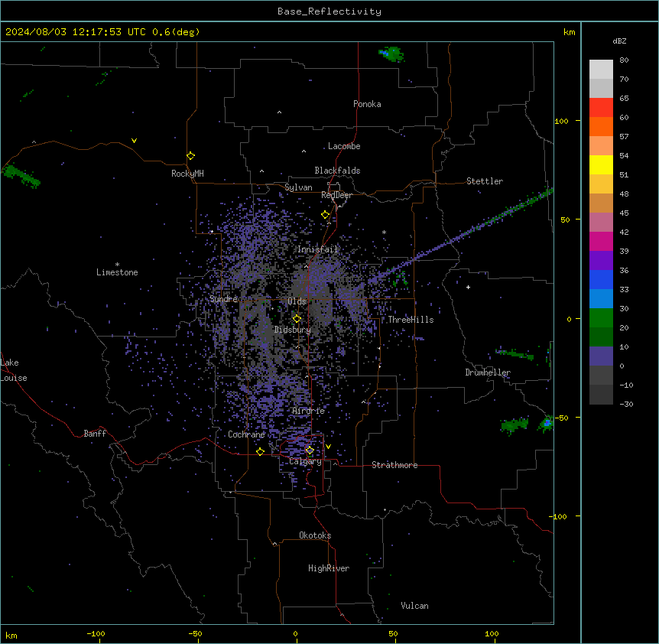Click the Didsbury town label
The width and height of the screenshot is (659, 644).
(293, 330)
